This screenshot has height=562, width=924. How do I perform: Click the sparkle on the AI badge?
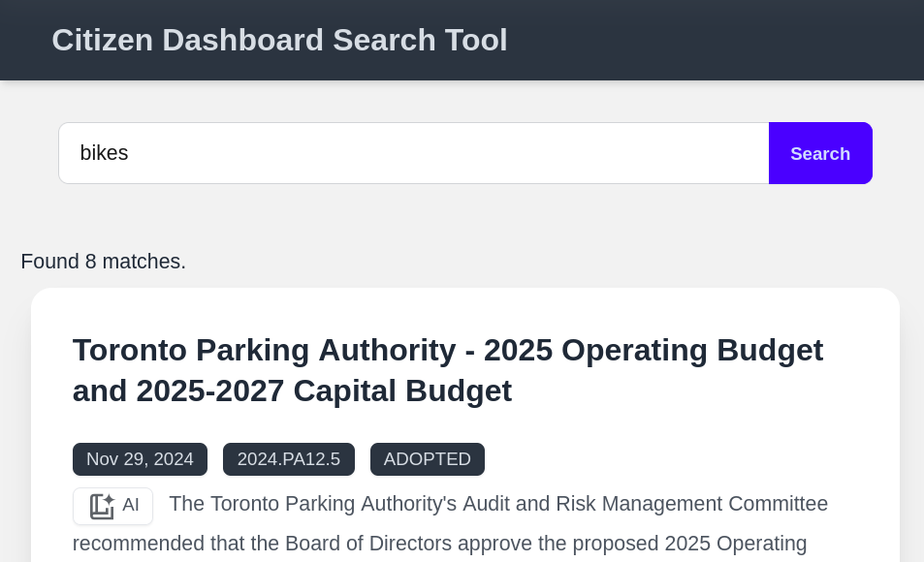coord(109,498)
